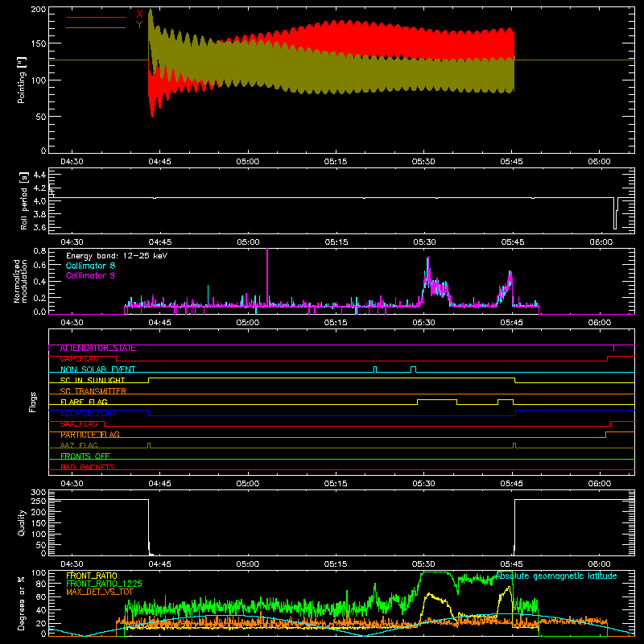Viewport: 644px width, 644px height.
Task: Click the FLARE_FLAG label
Action: pos(84,402)
